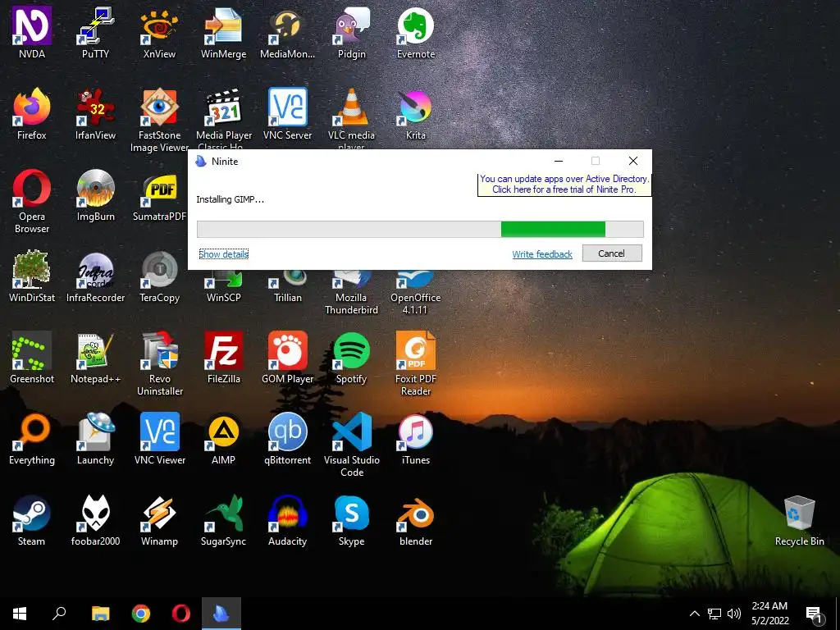840x630 pixels.
Task: Select the Everything search icon
Action: coord(32,432)
